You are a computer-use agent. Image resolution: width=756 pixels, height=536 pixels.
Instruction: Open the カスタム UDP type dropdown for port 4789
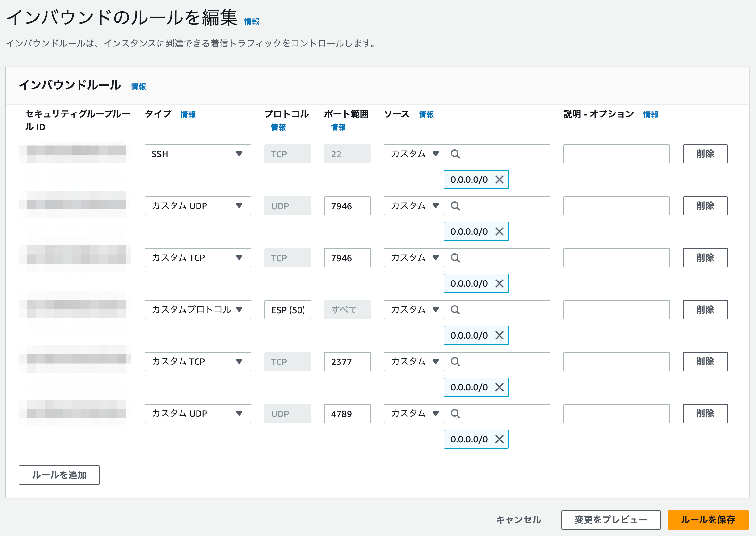click(198, 413)
